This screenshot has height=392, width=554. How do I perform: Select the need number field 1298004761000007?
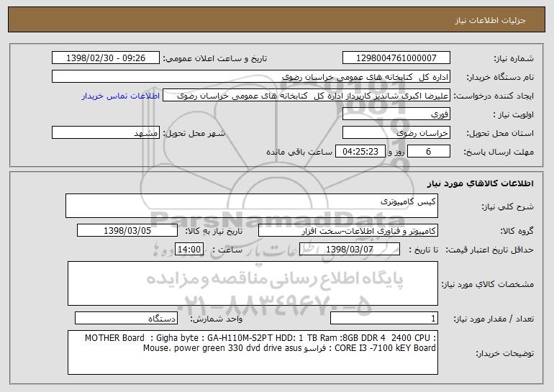396,58
